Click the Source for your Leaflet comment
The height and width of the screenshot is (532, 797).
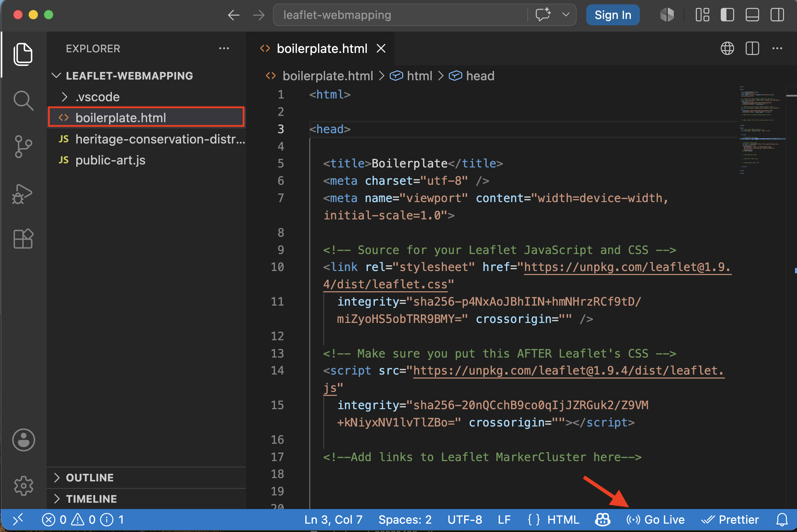point(499,250)
